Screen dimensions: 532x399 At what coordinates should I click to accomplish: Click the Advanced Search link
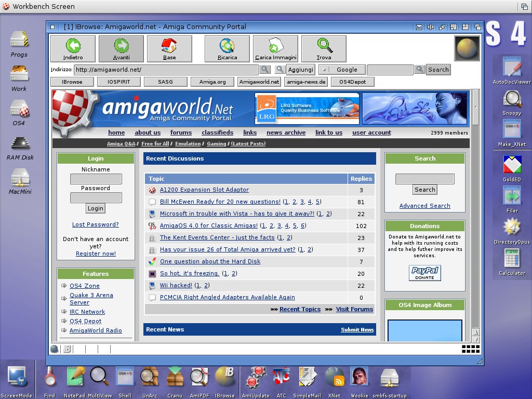(x=425, y=206)
